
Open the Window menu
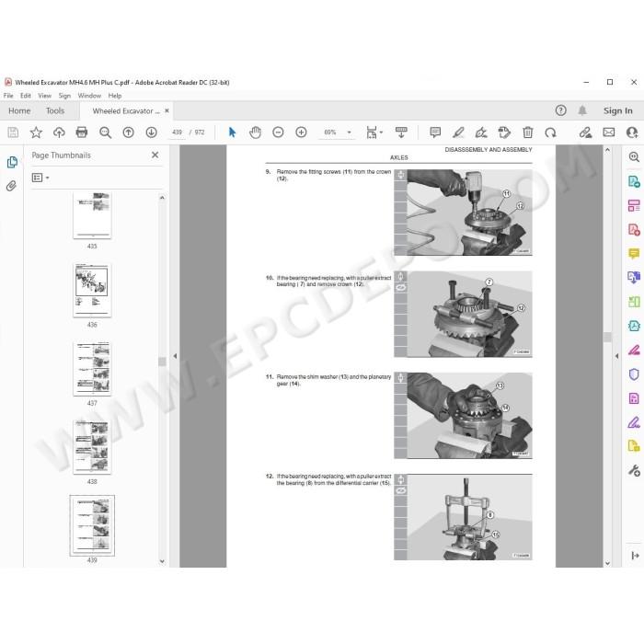click(x=89, y=96)
